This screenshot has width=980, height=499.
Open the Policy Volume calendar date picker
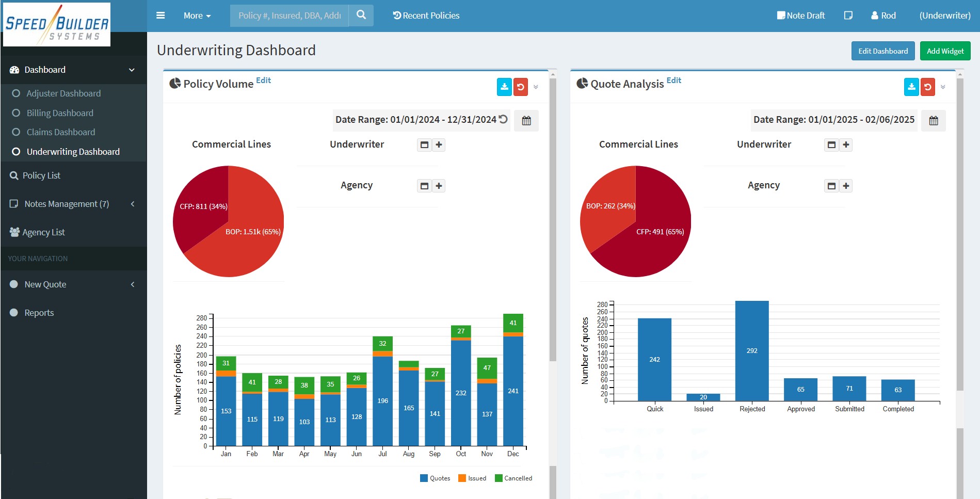pyautogui.click(x=526, y=120)
